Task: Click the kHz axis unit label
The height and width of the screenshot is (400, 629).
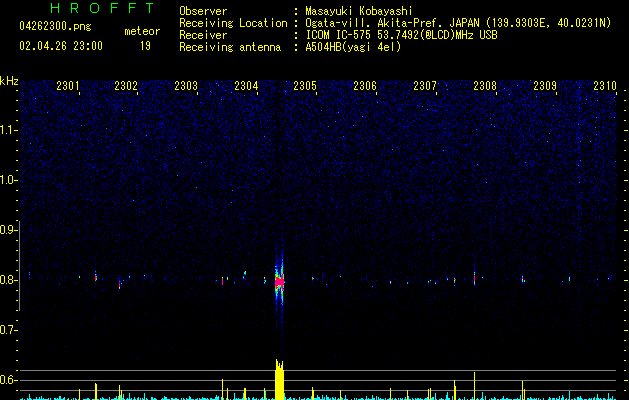Action: (9, 81)
